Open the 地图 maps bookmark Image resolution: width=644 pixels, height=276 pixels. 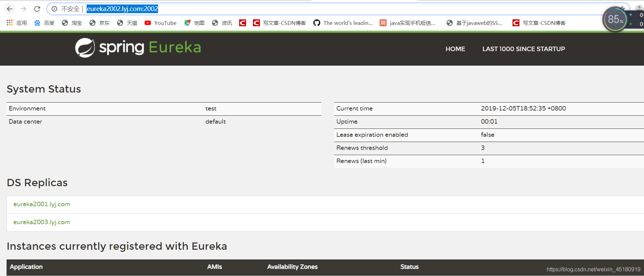click(x=194, y=23)
